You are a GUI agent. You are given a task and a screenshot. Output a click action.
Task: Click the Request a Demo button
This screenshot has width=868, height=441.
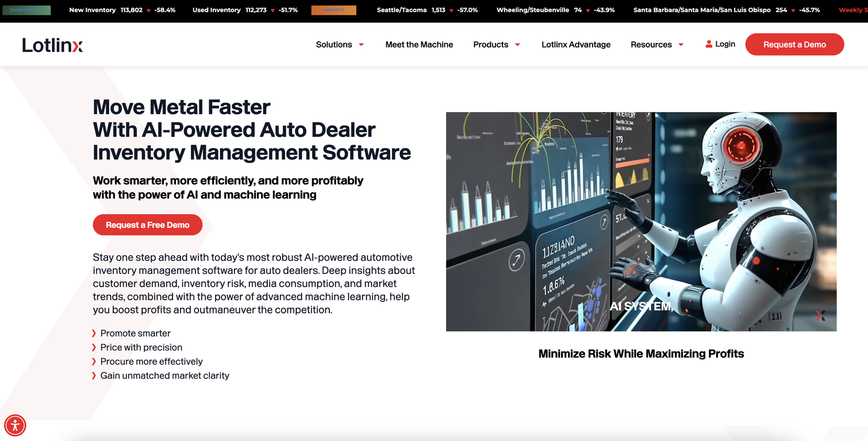point(794,44)
